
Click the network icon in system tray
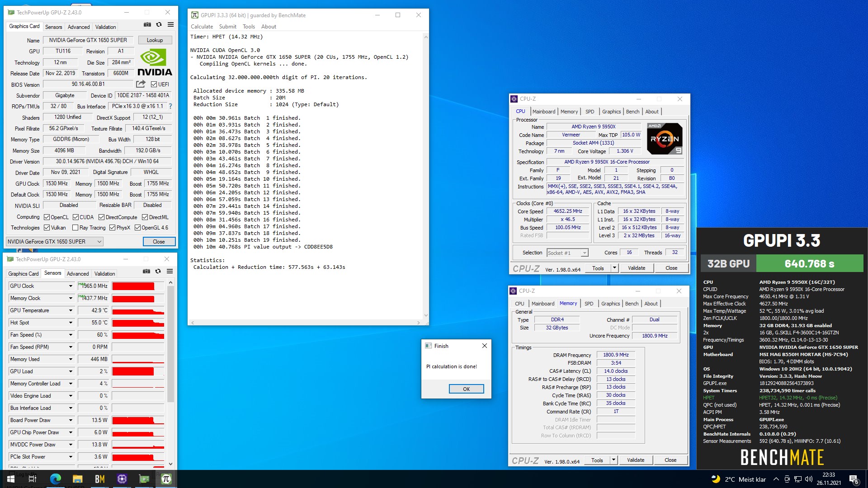[798, 479]
